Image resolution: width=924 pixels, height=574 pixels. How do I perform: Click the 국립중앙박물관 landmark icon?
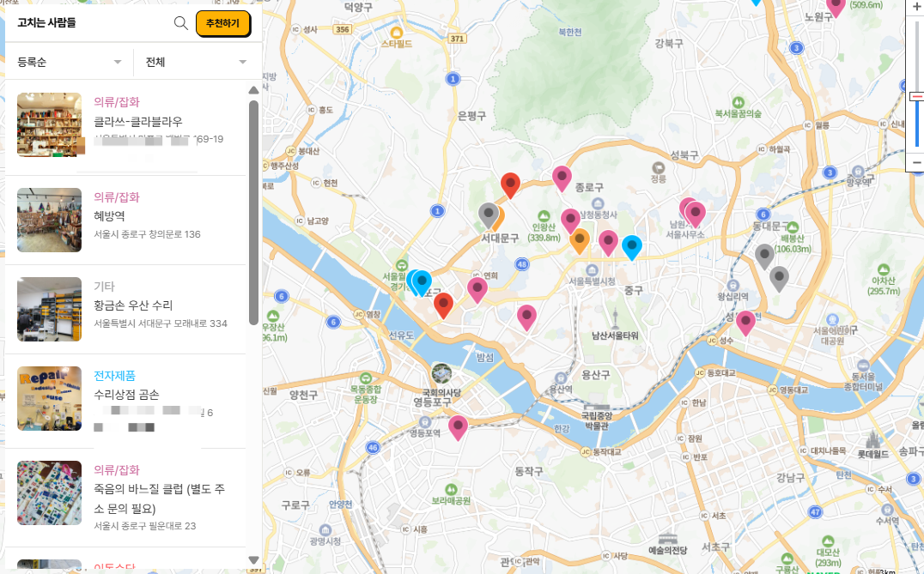597,407
